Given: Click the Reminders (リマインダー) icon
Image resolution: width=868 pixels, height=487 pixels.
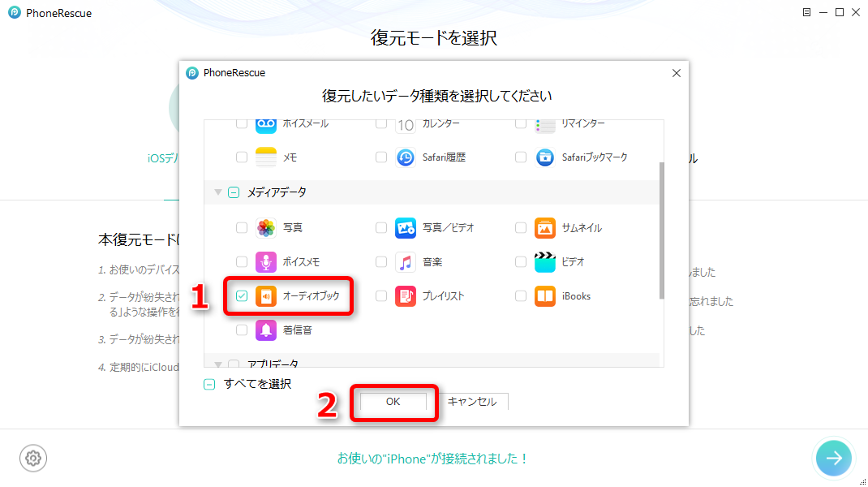Looking at the screenshot, I should click(544, 125).
